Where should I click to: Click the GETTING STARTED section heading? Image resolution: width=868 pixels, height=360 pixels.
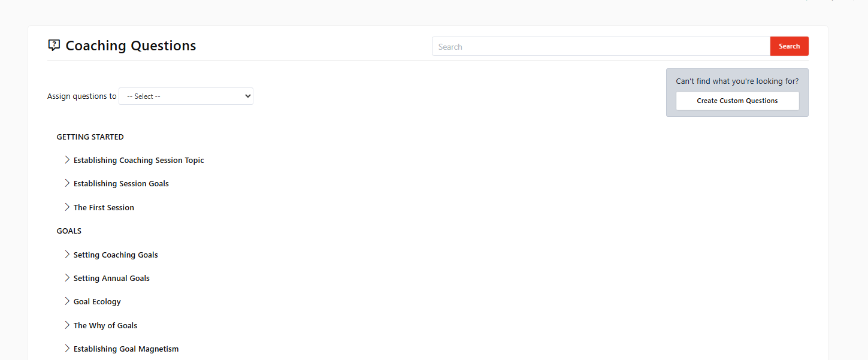pyautogui.click(x=90, y=137)
